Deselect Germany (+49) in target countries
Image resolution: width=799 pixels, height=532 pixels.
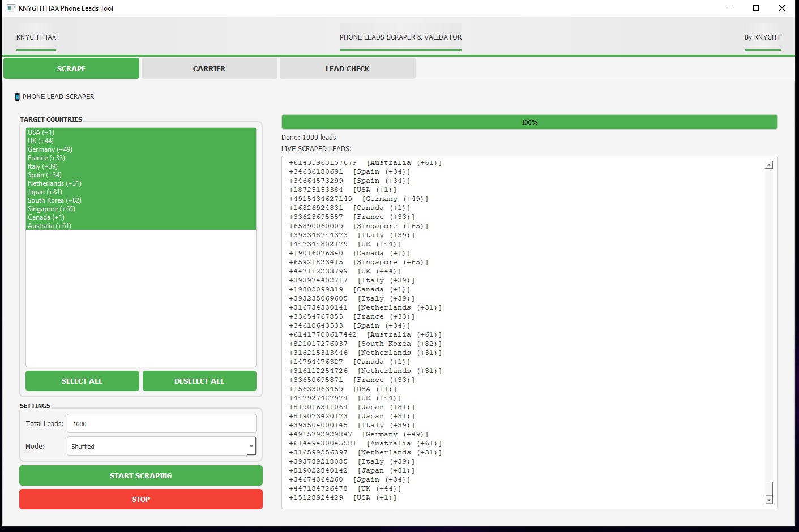pos(50,149)
